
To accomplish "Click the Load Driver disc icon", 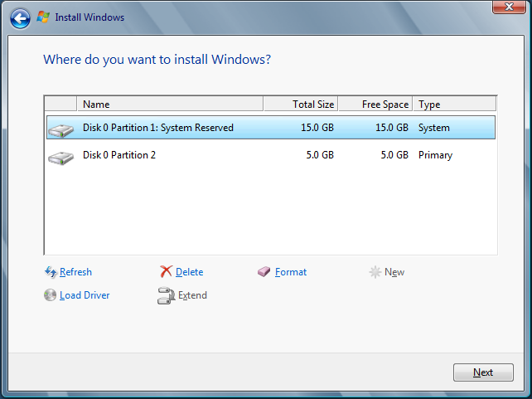I will pos(51,295).
